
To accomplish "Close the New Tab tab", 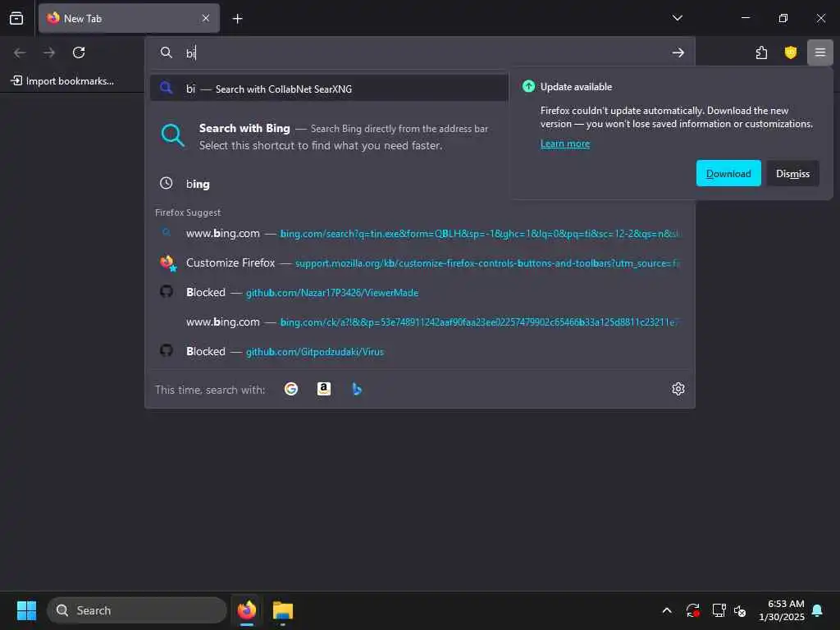I will (x=206, y=18).
